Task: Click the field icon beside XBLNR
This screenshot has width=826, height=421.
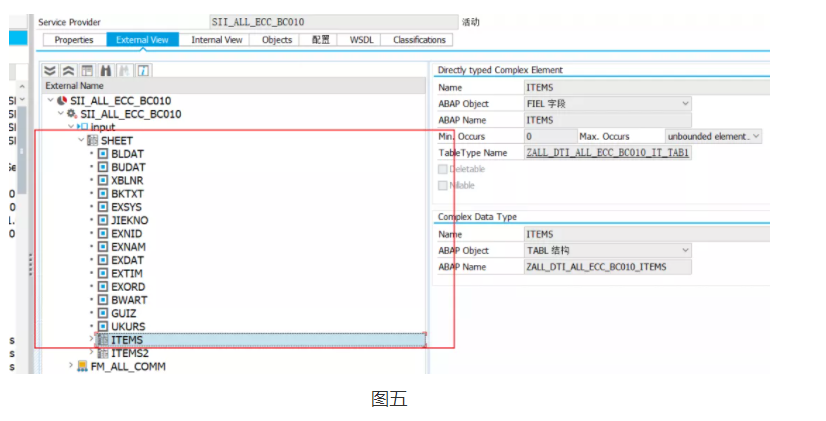Action: pyautogui.click(x=103, y=180)
